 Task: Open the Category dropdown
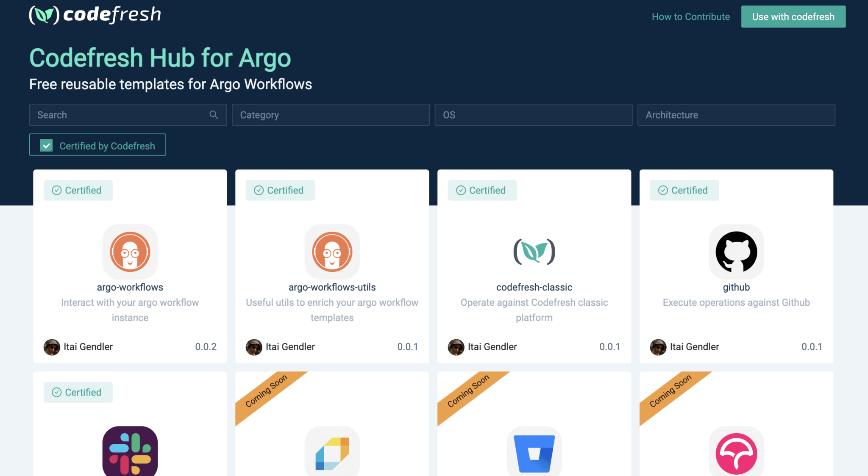coord(331,115)
